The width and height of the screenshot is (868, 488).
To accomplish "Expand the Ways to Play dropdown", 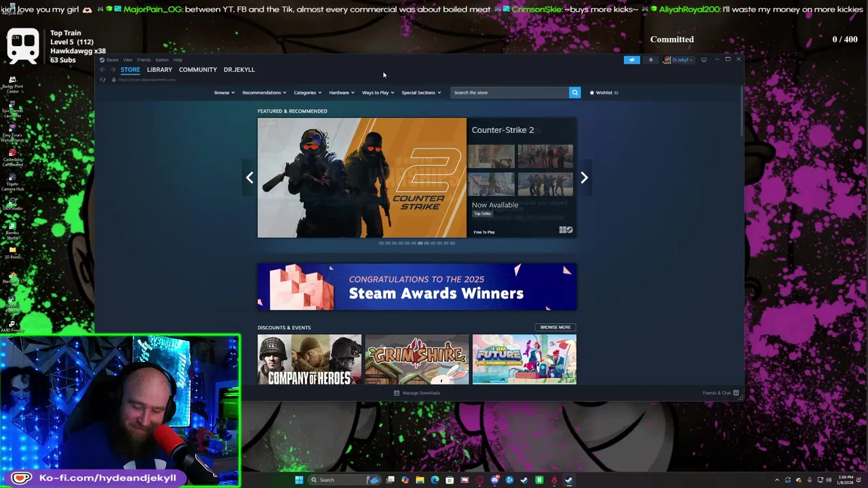I will 378,92.
